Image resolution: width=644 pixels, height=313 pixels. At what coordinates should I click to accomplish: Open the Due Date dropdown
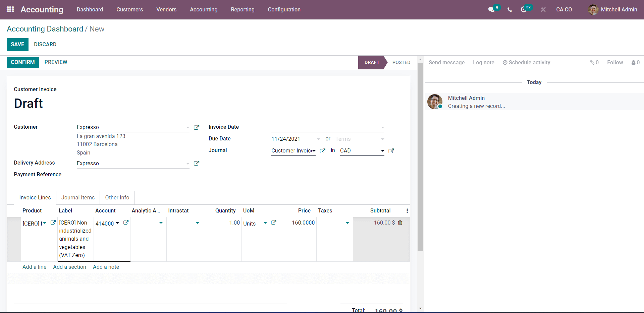tap(318, 139)
